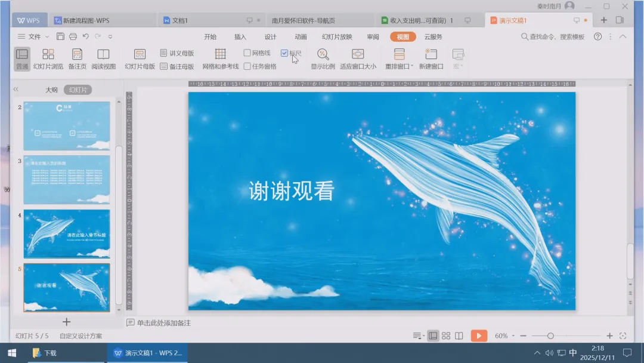Click the zoom slider handle
This screenshot has width=644, height=363.
550,336
